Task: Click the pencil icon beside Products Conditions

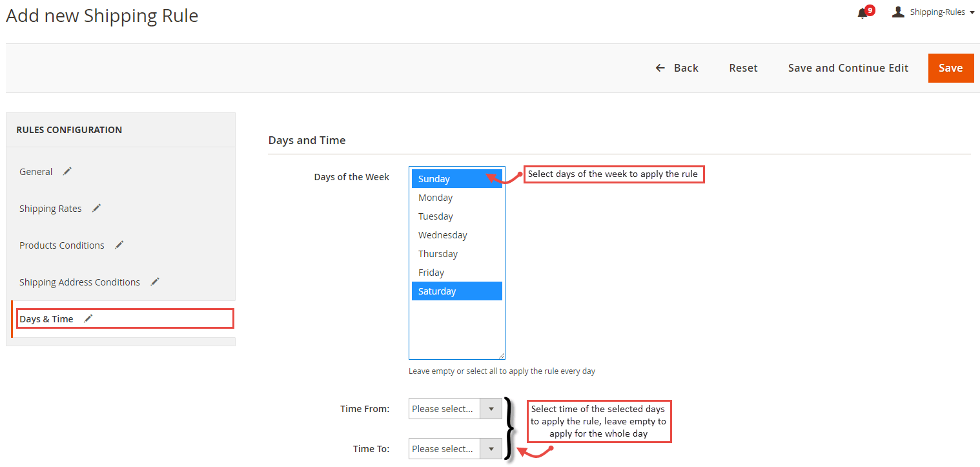Action: pyautogui.click(x=119, y=245)
